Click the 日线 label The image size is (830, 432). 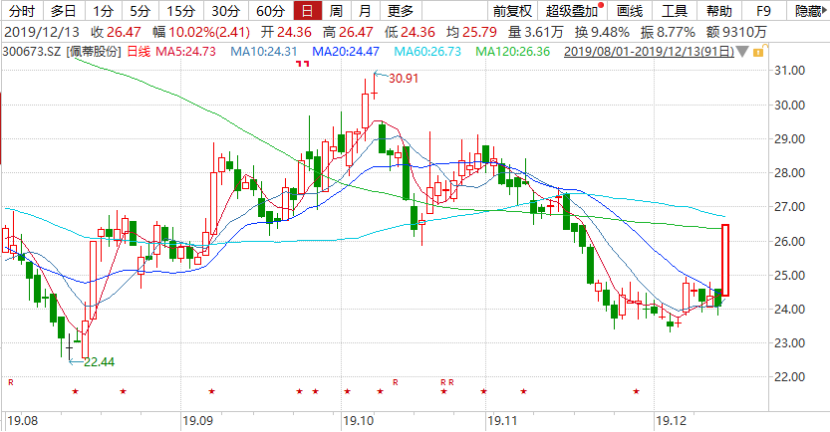(138, 52)
